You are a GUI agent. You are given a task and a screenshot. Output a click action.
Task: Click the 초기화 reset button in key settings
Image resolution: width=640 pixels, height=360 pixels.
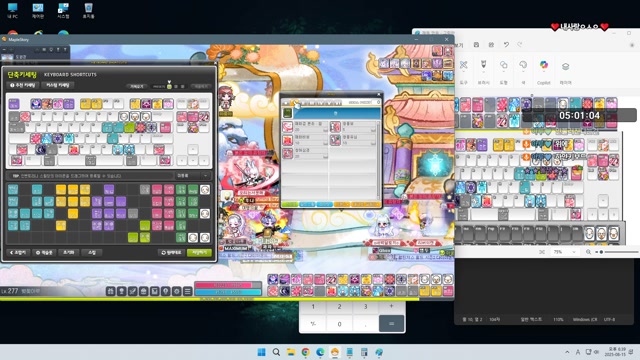pos(69,253)
